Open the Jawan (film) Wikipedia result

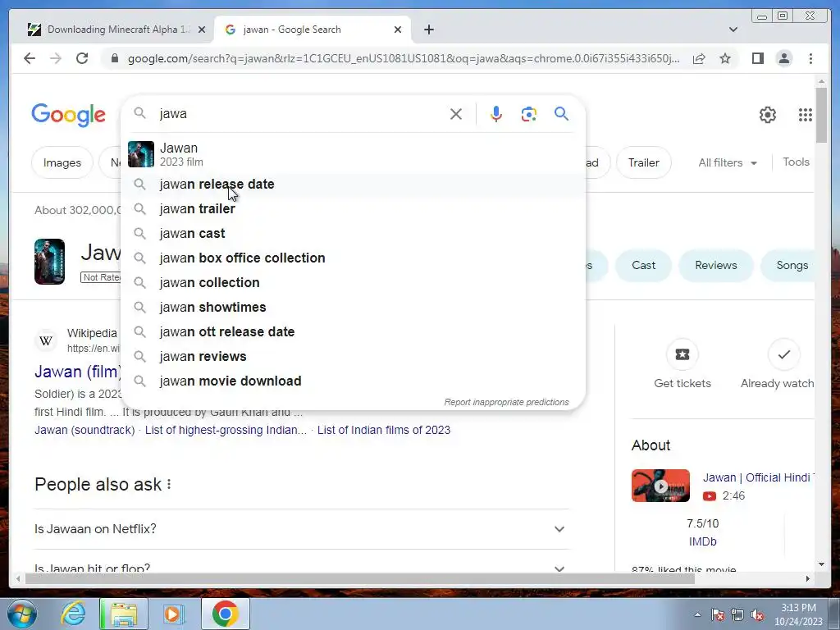click(x=78, y=372)
